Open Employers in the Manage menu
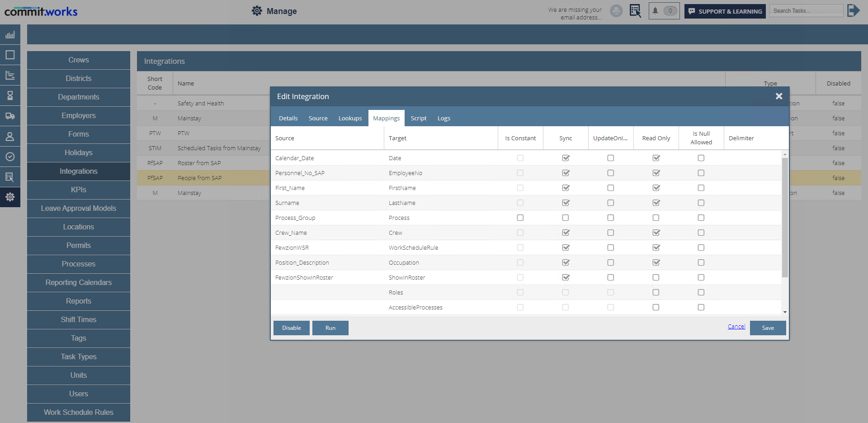 tap(79, 115)
